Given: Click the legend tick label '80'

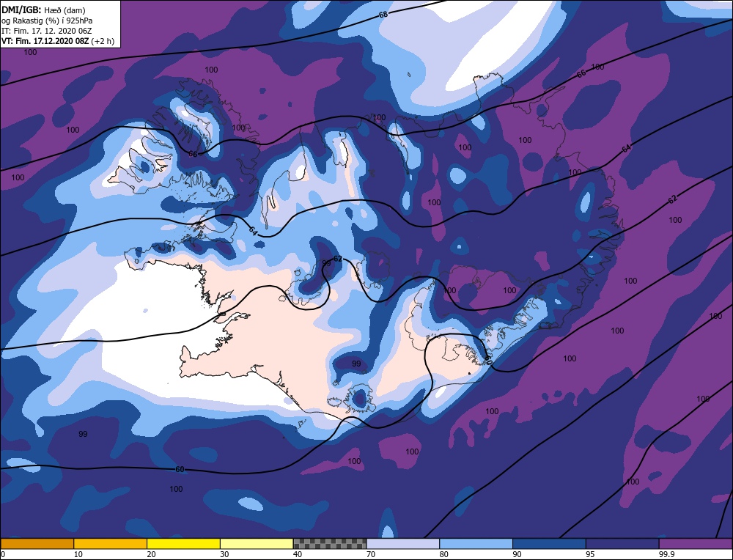Looking at the screenshot, I should point(443,554).
